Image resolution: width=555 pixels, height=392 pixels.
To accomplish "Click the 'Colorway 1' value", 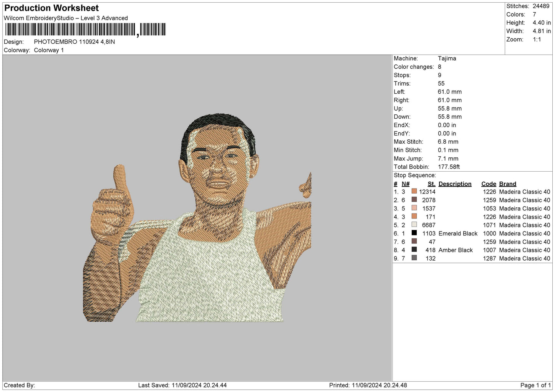I will pos(49,50).
